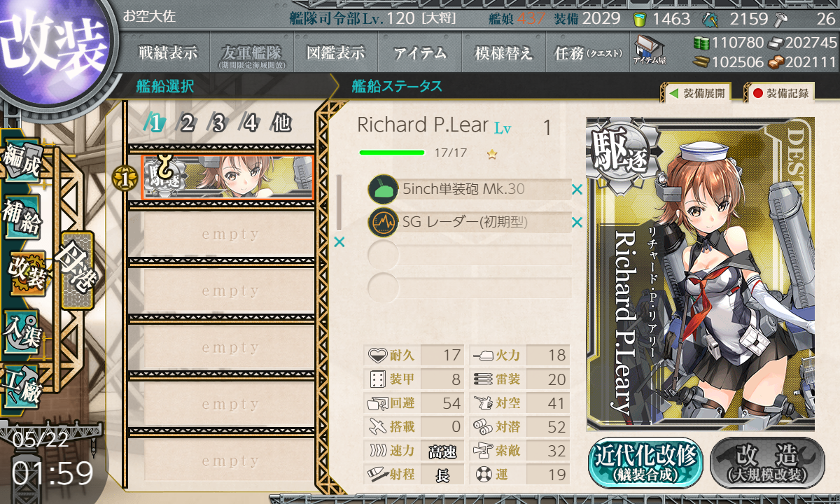Image resolution: width=840 pixels, height=504 pixels.
Task: Switch to fleet tab 2
Action: pyautogui.click(x=187, y=123)
